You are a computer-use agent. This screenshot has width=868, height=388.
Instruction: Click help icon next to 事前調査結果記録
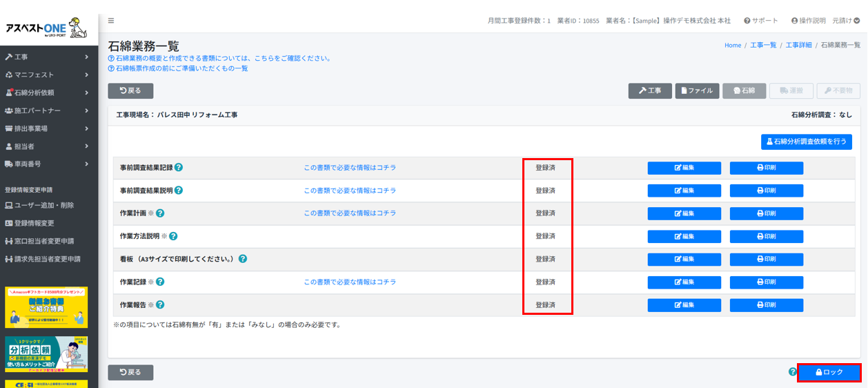click(179, 167)
